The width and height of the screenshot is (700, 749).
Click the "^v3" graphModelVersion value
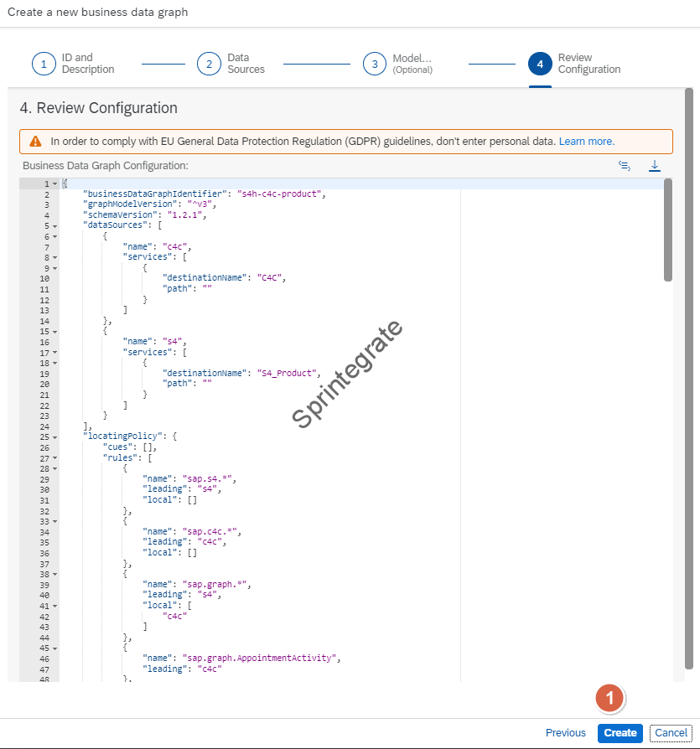(200, 204)
